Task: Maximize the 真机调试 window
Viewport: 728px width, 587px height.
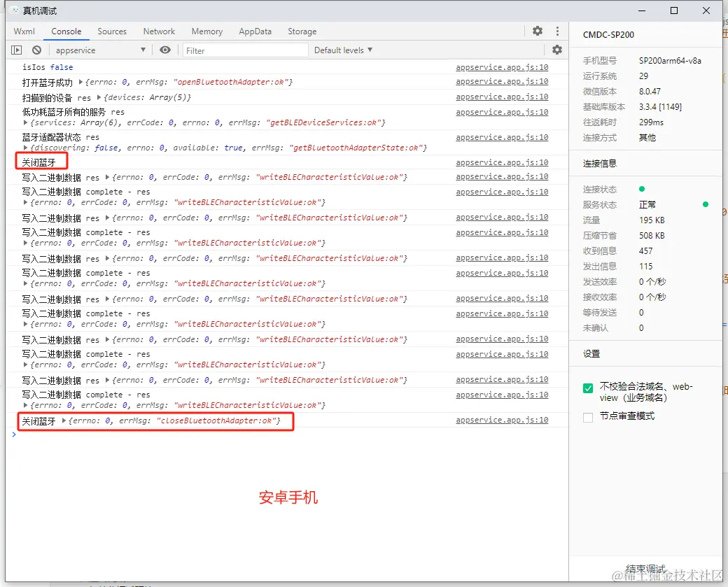Action: pyautogui.click(x=674, y=10)
